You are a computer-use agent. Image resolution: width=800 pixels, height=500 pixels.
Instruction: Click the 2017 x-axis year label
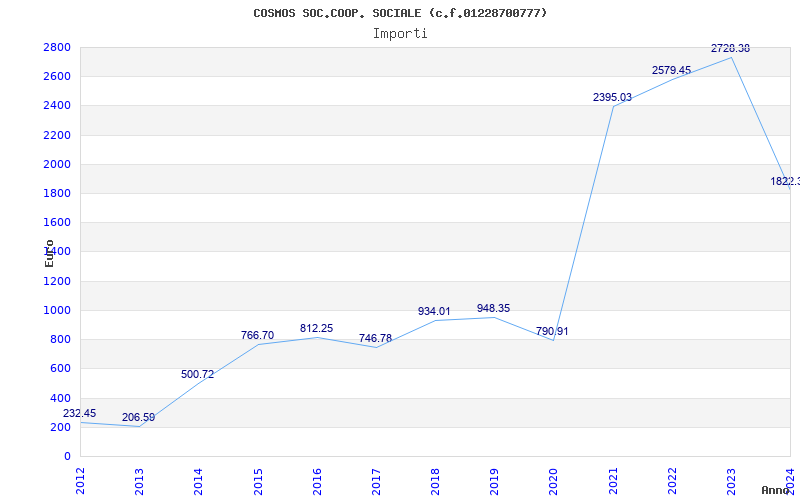pos(376,481)
